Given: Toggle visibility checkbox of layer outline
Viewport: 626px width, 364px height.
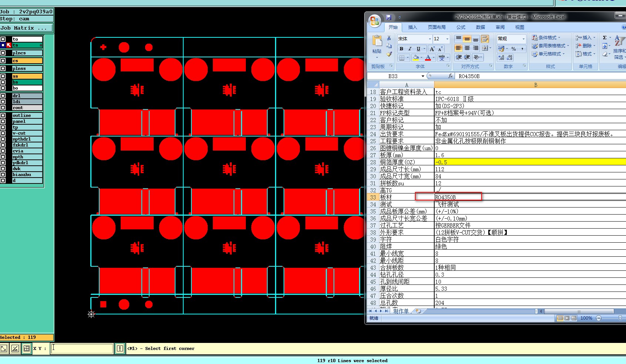Looking at the screenshot, I should tap(3, 115).
